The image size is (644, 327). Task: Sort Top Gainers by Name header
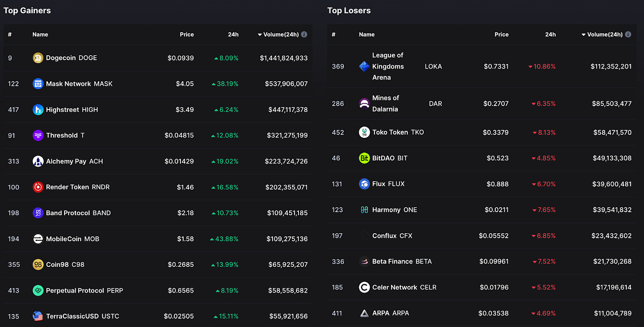(40, 34)
